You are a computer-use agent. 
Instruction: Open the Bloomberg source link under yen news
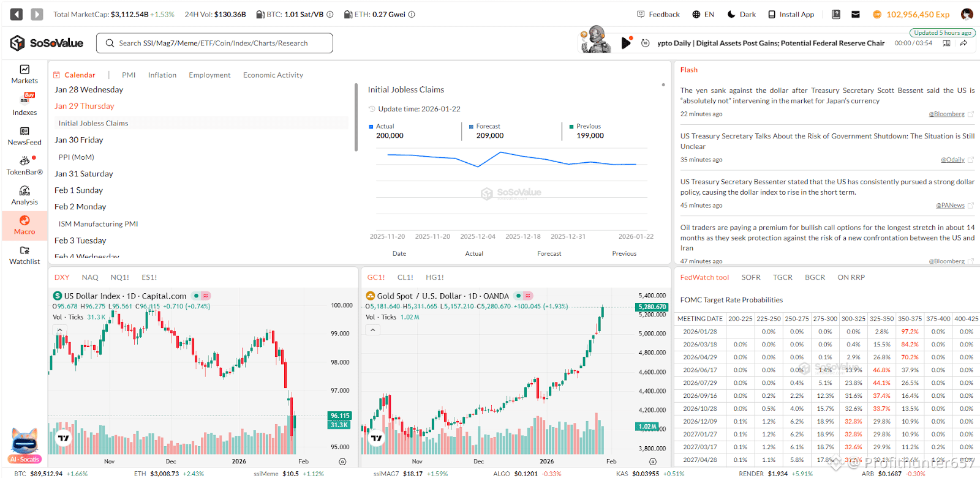coord(946,114)
